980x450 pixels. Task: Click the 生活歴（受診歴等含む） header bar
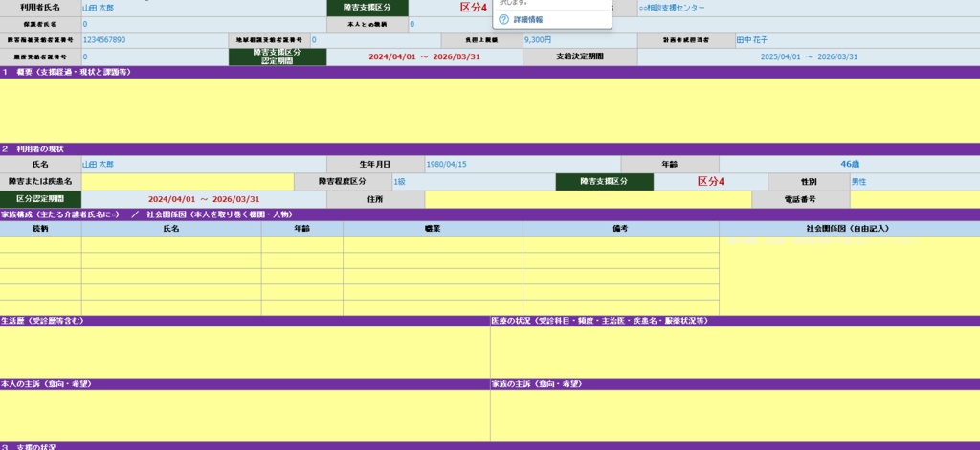click(x=245, y=321)
